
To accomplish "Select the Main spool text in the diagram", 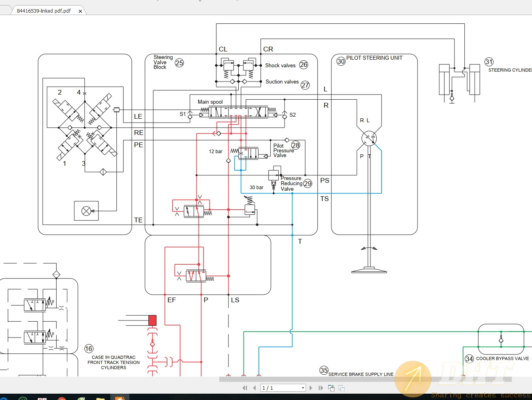I will click(210, 102).
